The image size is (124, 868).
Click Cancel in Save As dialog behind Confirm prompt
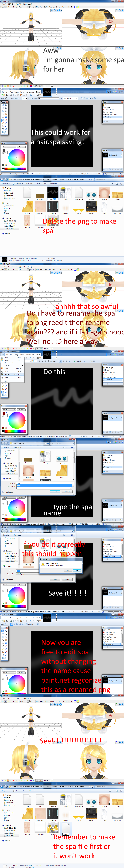[67, 579]
